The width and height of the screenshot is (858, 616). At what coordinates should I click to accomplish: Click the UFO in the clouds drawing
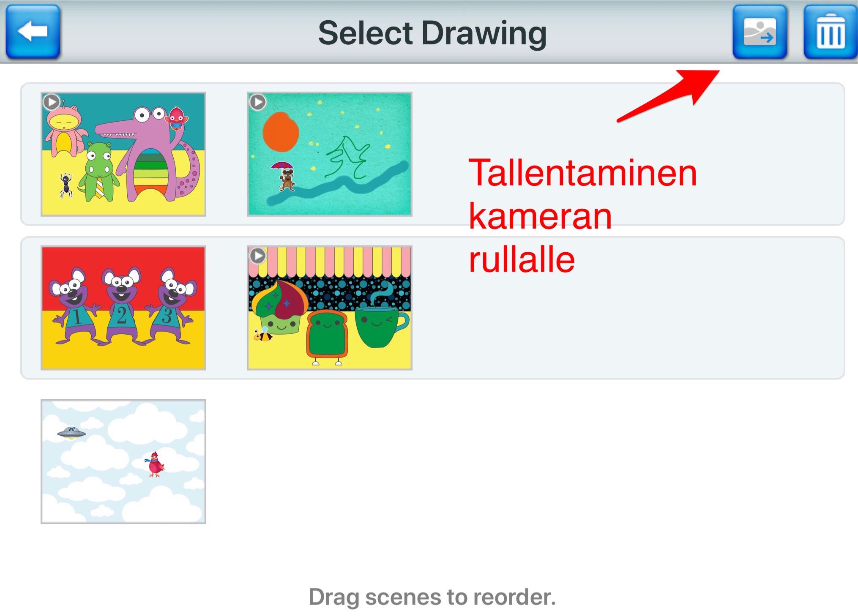click(x=71, y=432)
